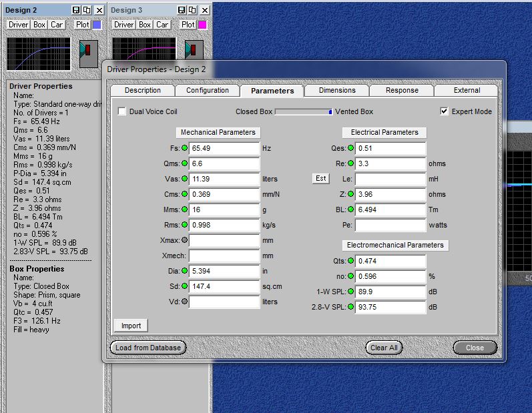Open the External tab
The width and height of the screenshot is (532, 413).
pos(467,90)
